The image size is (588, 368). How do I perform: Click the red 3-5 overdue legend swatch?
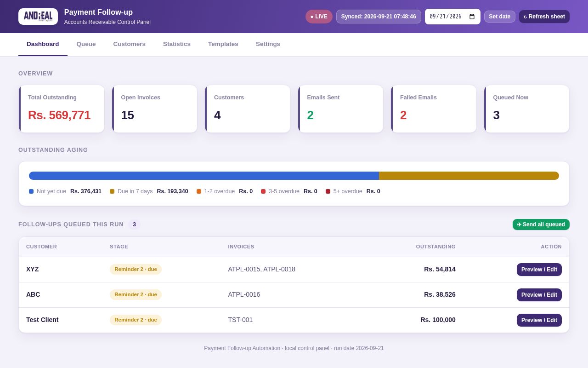[x=263, y=191]
